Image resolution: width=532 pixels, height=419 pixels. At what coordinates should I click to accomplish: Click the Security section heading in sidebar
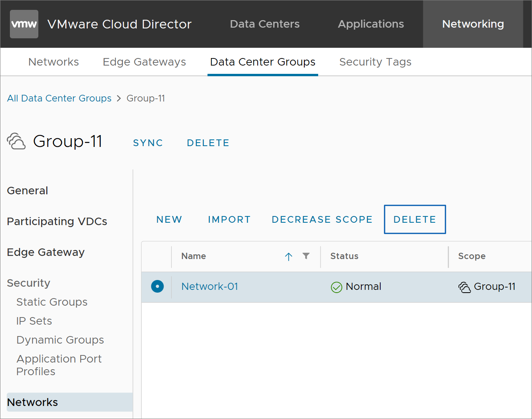(x=29, y=283)
